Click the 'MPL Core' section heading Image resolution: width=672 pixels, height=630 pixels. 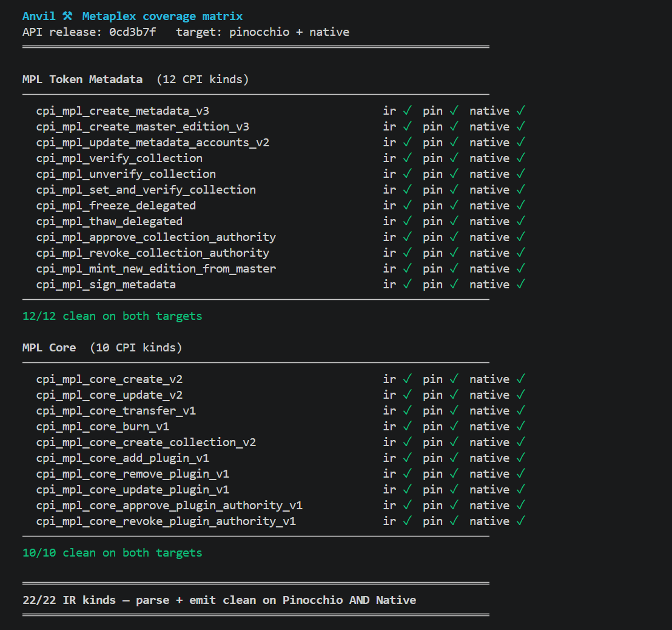click(x=49, y=348)
